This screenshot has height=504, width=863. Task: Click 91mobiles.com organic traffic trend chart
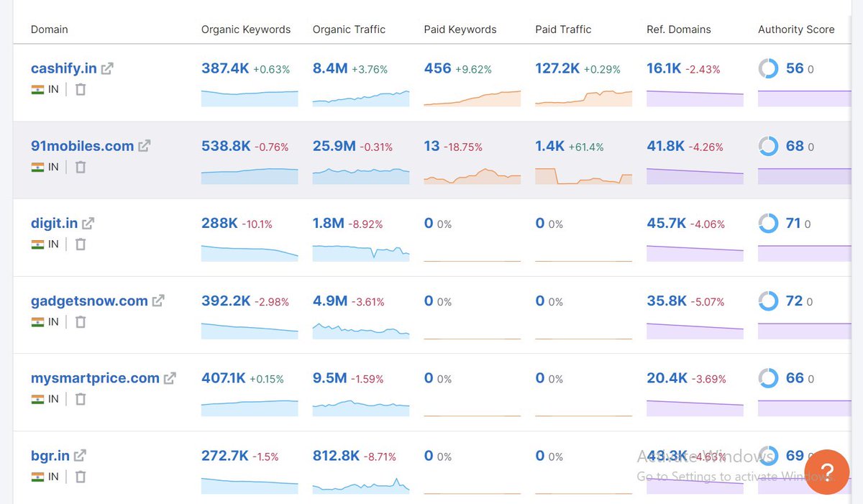click(361, 175)
